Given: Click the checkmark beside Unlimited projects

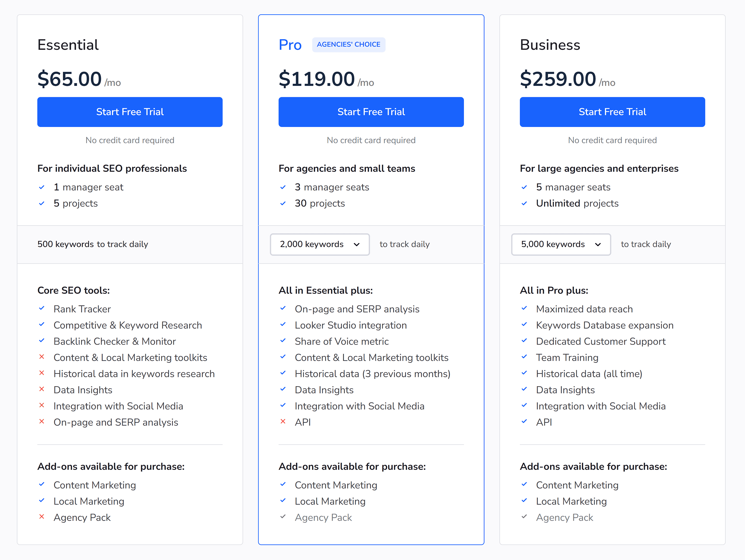Looking at the screenshot, I should pyautogui.click(x=524, y=203).
